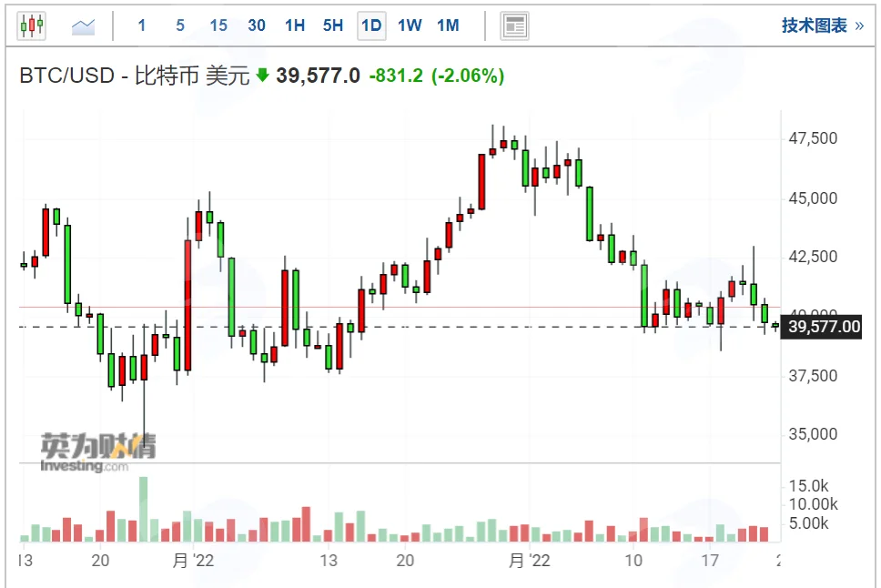Screen dimensions: 881x588
Task: Choose the 5H timeframe
Action: (333, 25)
